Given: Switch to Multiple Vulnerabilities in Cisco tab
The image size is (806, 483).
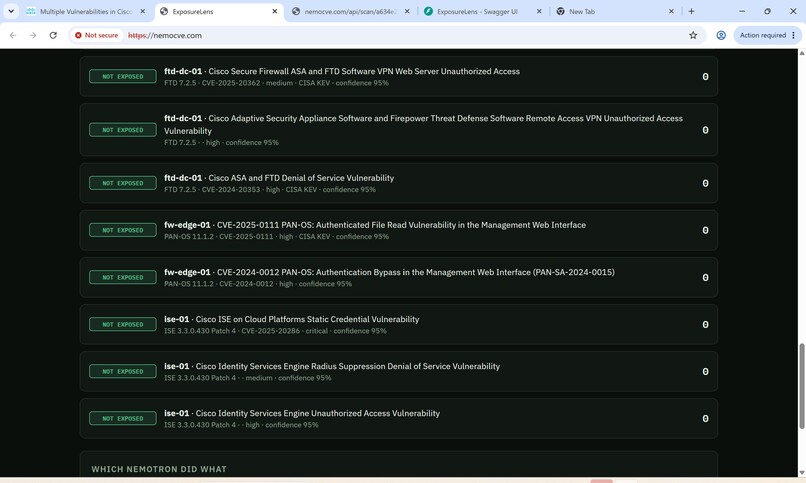Looking at the screenshot, I should pyautogui.click(x=85, y=11).
